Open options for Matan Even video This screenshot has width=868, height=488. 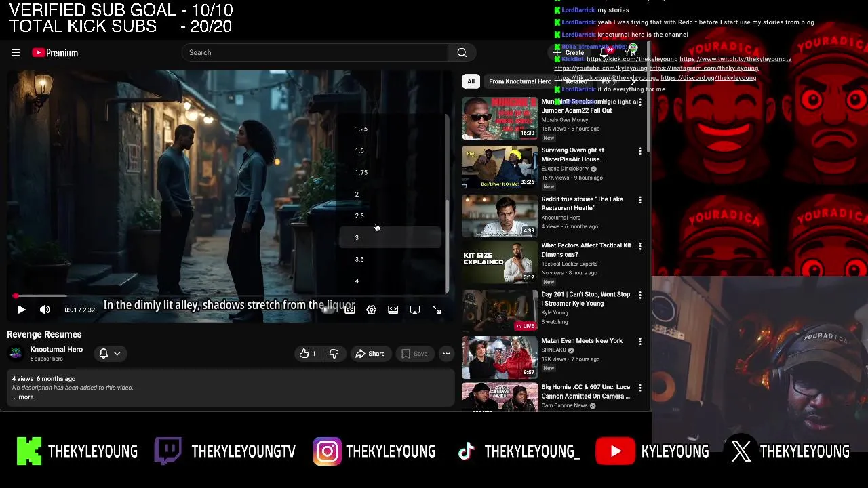click(640, 342)
